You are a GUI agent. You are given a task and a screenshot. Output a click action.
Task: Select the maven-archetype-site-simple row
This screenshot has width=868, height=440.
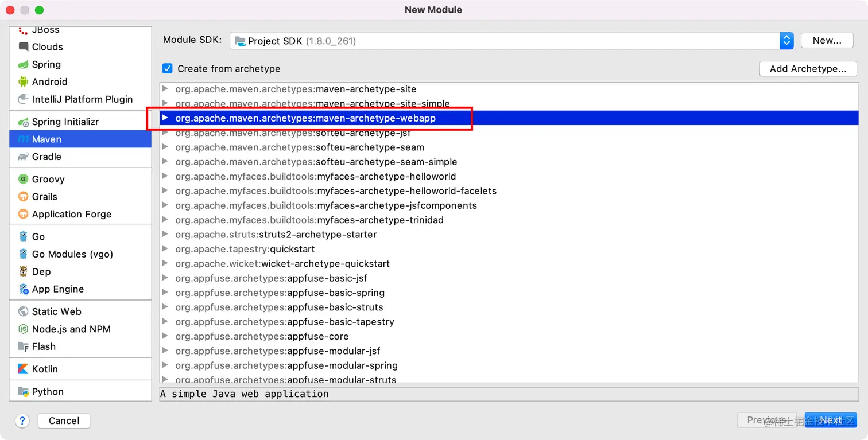(x=509, y=104)
